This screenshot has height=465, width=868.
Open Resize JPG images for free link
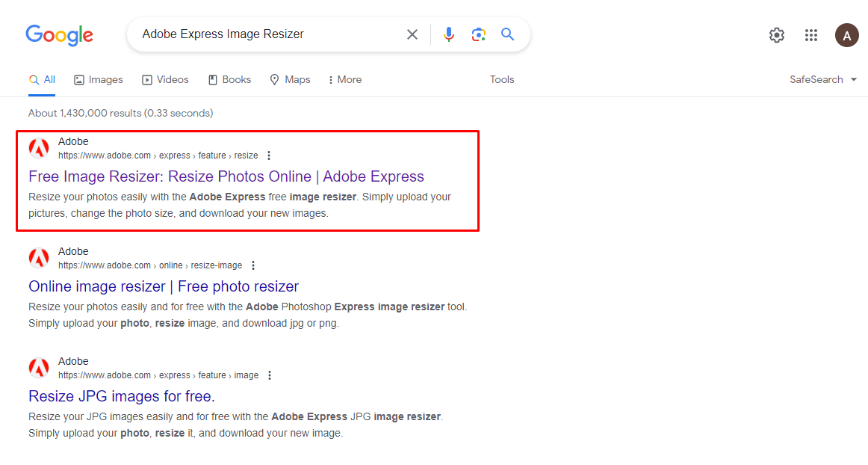(121, 395)
